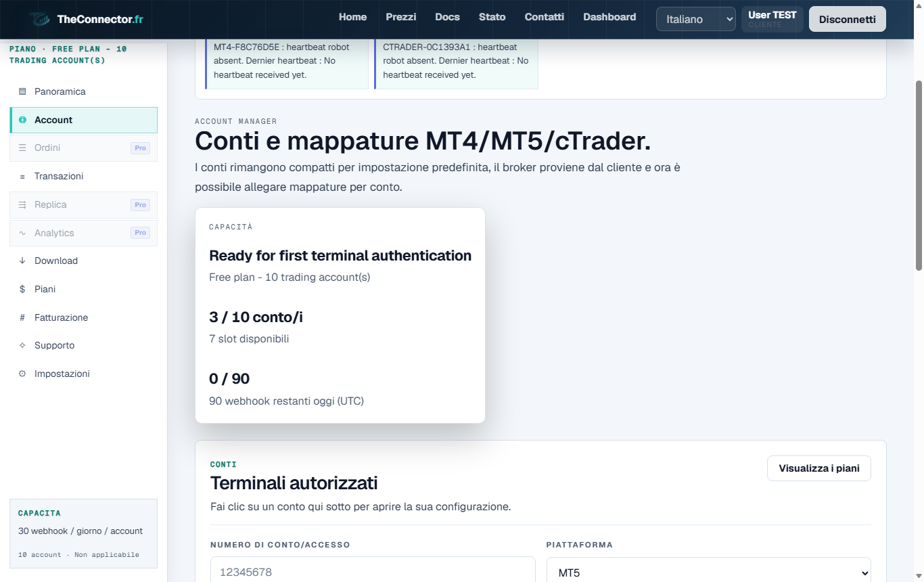Open Supporto in the sidebar
Viewport: 924px width, 582px height.
coord(83,345)
